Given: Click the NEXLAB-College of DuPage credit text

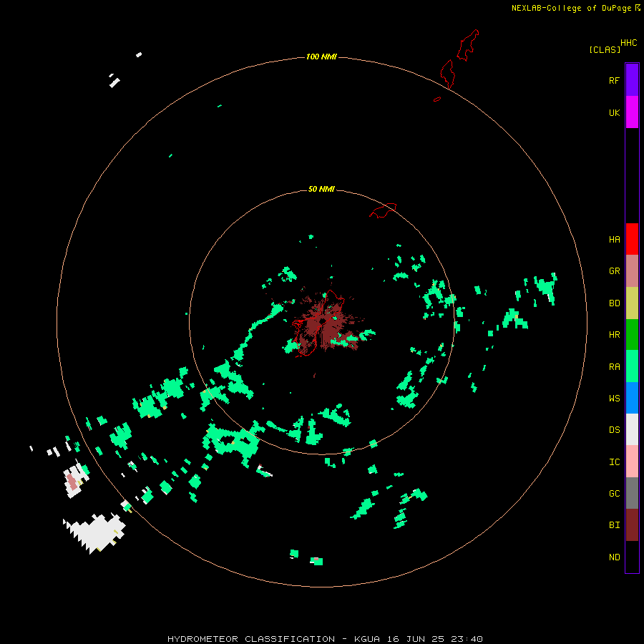Looking at the screenshot, I should click(x=571, y=8).
